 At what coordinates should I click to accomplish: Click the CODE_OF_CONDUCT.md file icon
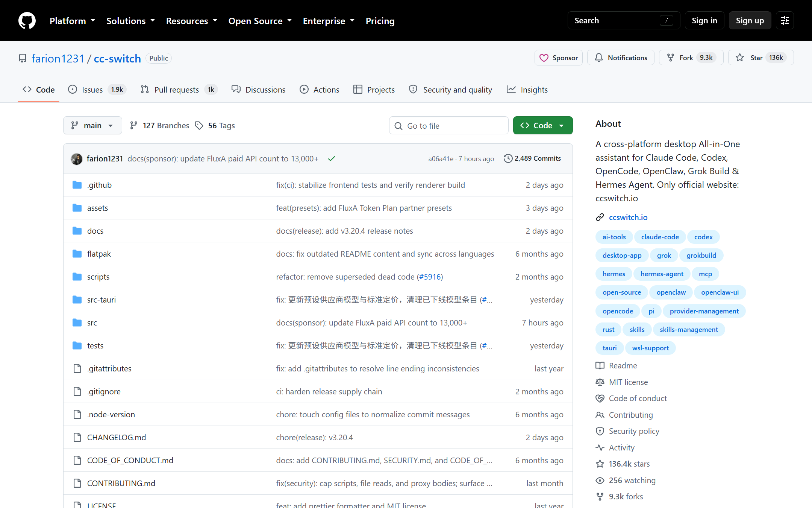77,460
